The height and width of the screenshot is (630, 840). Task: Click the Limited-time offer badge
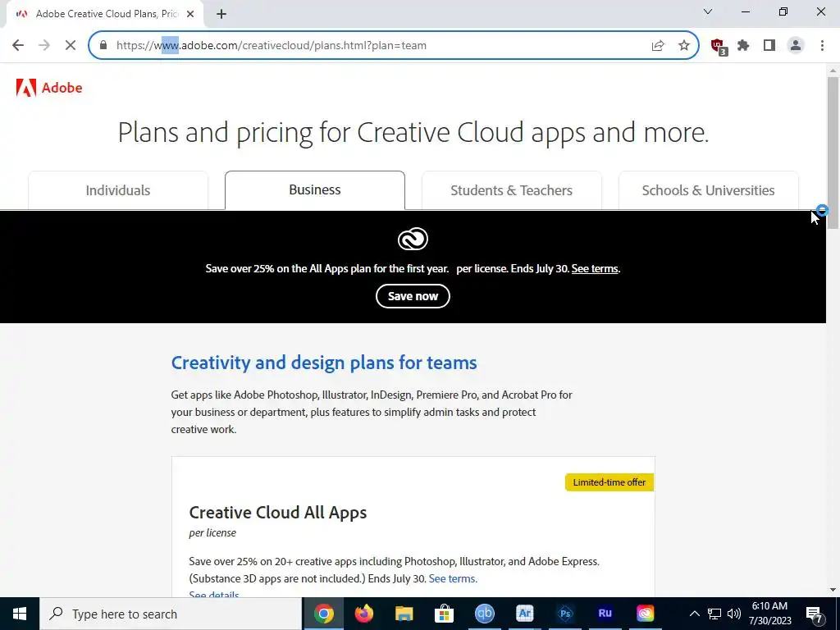tap(609, 482)
